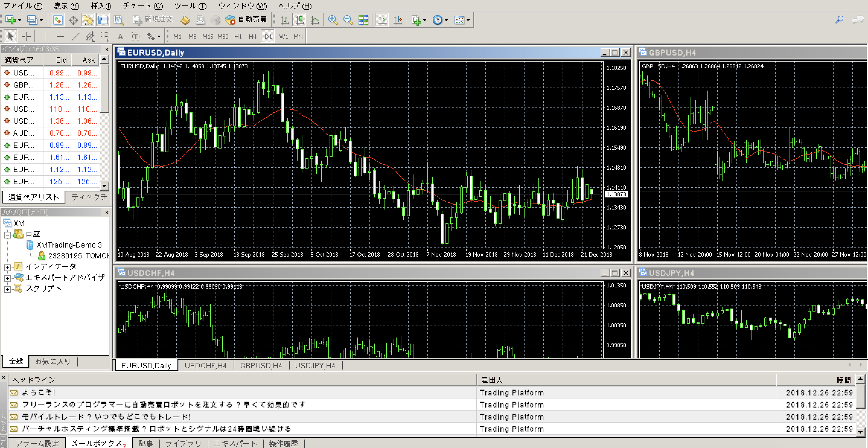
Task: Click the Zoom Out magnifier icon
Action: [x=348, y=20]
